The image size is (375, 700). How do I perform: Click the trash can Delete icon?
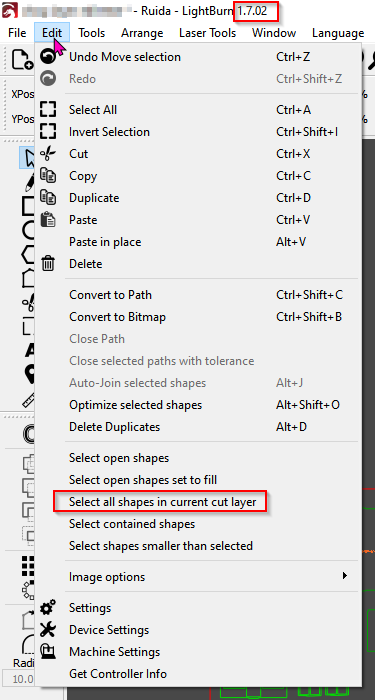click(x=48, y=264)
